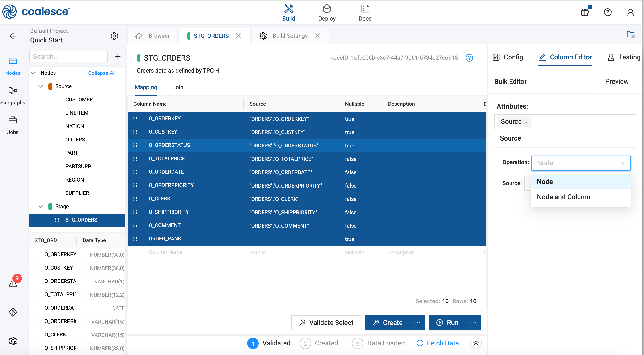Click the Preview button
This screenshot has height=355, width=644.
[x=617, y=81]
